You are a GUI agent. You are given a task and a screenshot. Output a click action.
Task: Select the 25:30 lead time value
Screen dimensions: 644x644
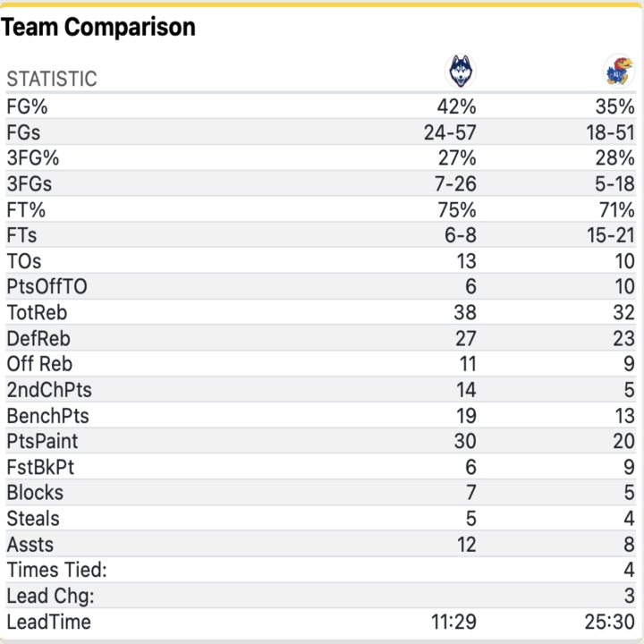[x=607, y=622]
